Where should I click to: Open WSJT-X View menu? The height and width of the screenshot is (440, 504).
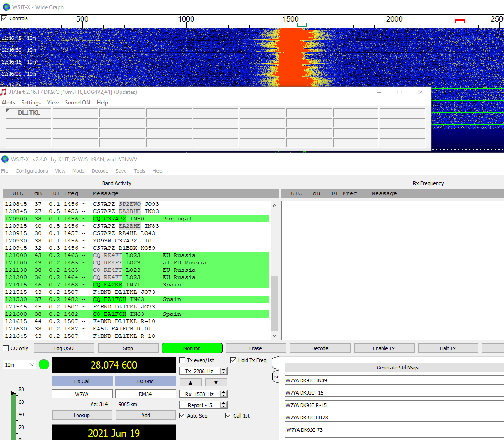tap(60, 171)
